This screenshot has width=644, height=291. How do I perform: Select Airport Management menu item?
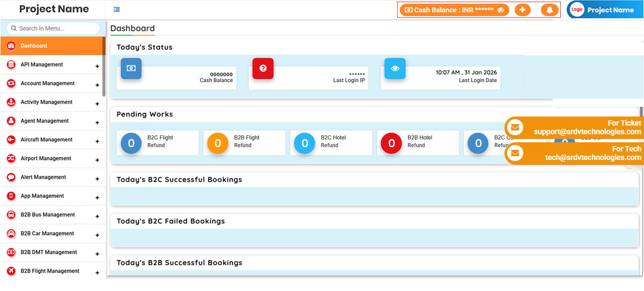pos(46,158)
